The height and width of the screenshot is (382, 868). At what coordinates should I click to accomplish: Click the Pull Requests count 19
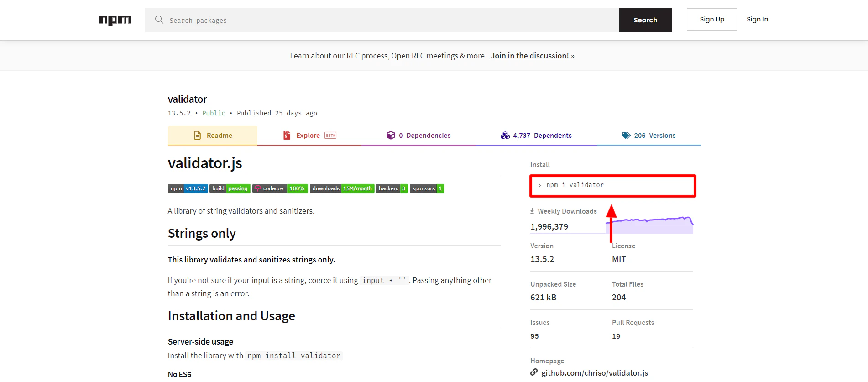click(616, 336)
